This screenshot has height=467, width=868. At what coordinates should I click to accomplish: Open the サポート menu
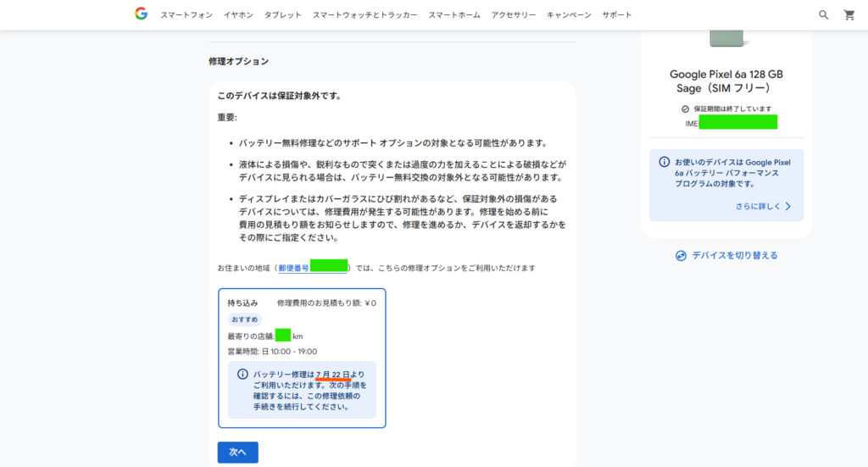click(617, 15)
